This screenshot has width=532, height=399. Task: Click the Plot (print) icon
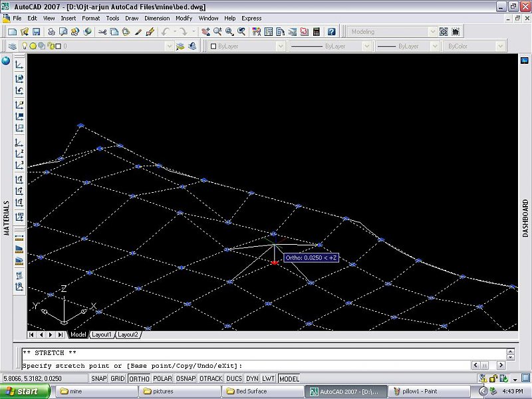52,31
